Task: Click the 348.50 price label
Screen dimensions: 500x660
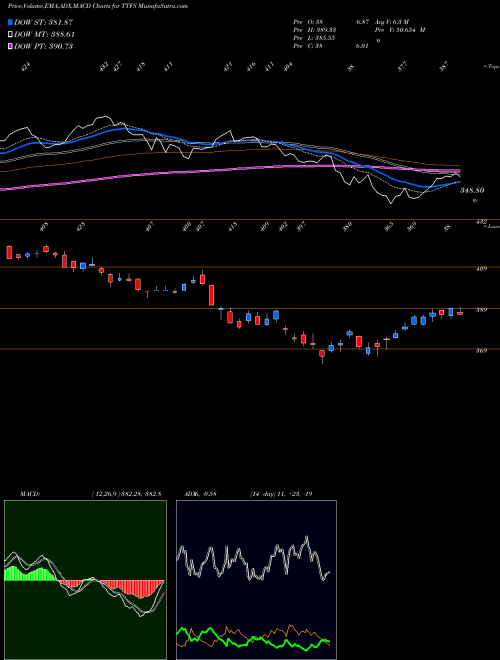Action: [472, 190]
